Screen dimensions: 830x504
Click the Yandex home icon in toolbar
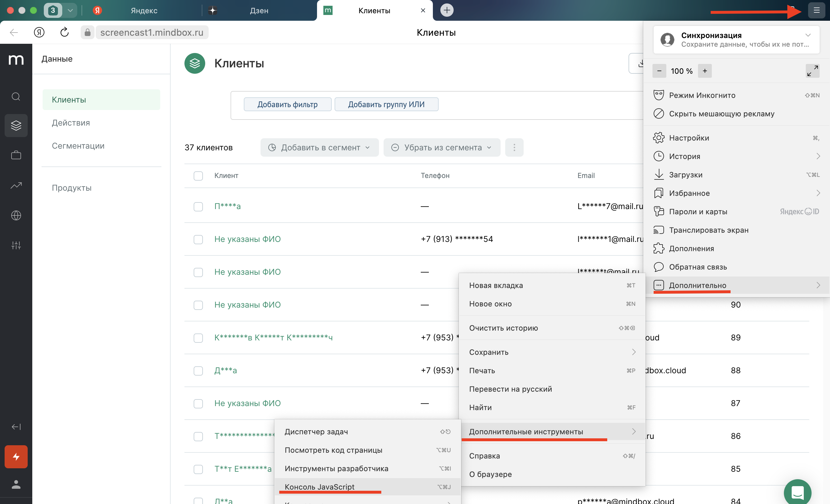tap(39, 32)
